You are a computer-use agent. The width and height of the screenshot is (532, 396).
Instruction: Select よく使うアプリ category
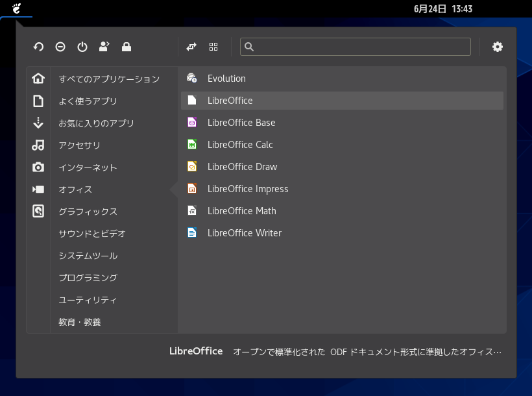[x=88, y=101]
